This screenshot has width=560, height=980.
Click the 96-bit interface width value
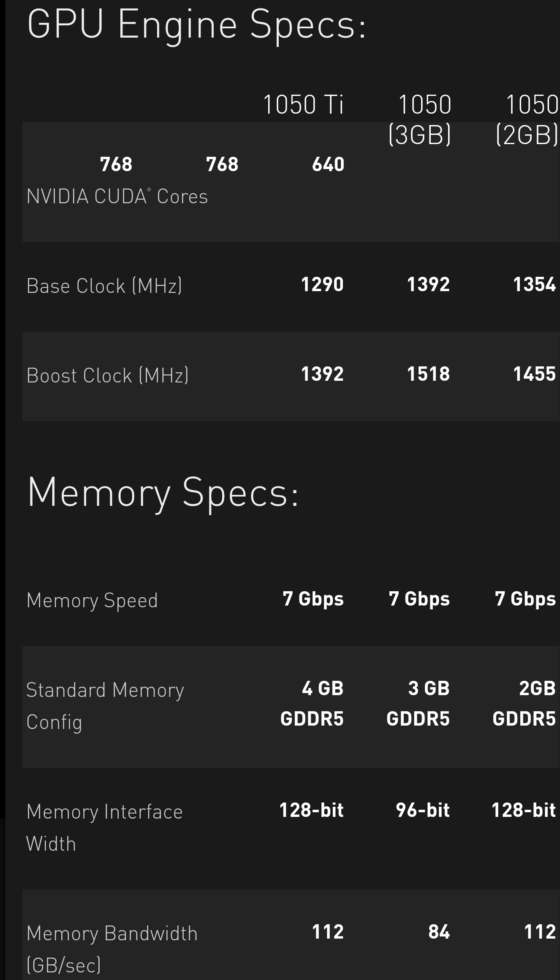pyautogui.click(x=423, y=810)
